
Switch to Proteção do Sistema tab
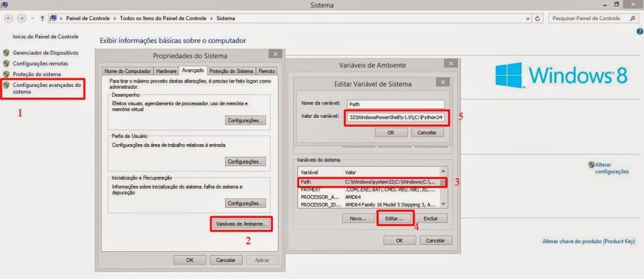coord(231,71)
